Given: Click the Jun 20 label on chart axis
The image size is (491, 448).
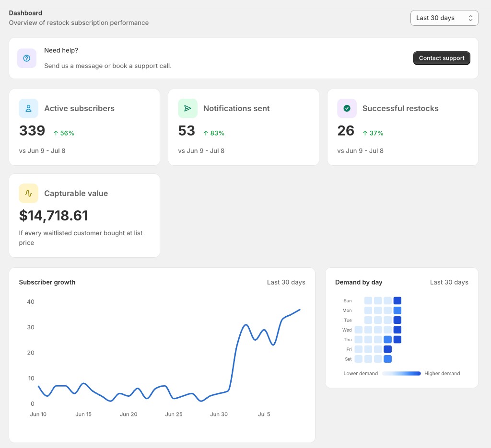Looking at the screenshot, I should pos(129,414).
